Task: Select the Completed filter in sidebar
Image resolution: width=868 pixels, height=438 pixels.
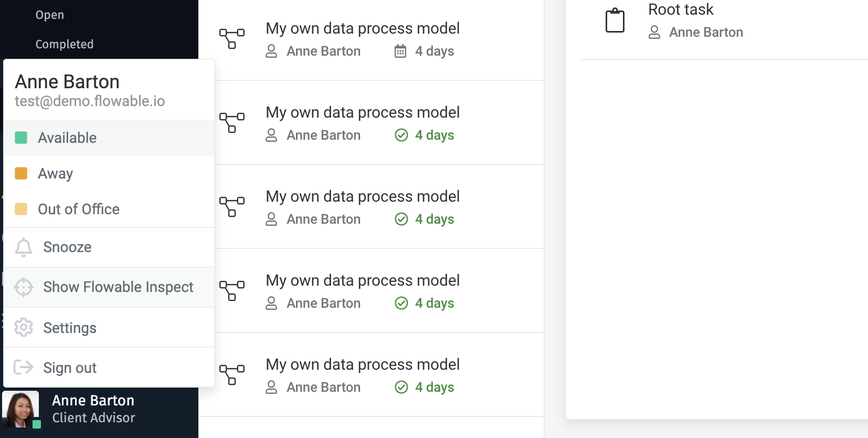Action: [x=65, y=45]
